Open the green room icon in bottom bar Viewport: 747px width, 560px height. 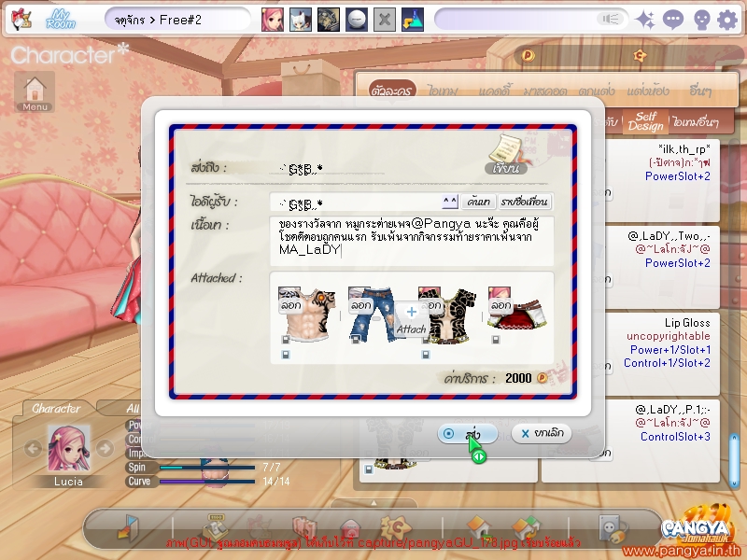pos(528,527)
